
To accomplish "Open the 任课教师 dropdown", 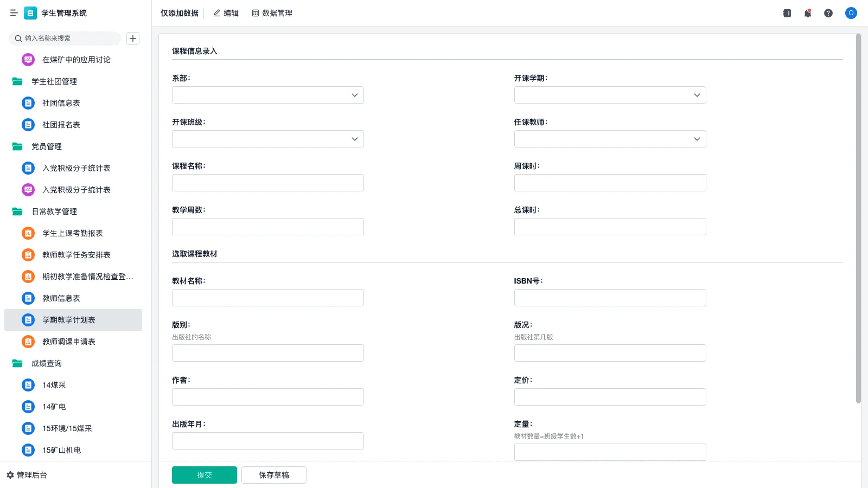I will (610, 139).
